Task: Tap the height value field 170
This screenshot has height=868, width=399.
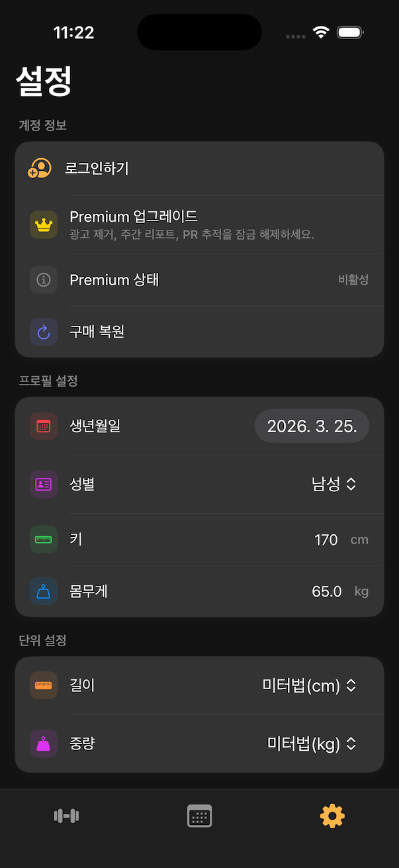Action: pos(326,540)
